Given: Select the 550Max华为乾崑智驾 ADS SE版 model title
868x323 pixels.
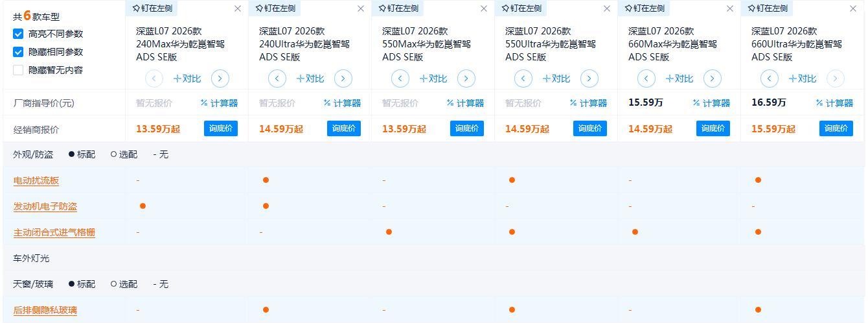Looking at the screenshot, I should click(x=427, y=44).
